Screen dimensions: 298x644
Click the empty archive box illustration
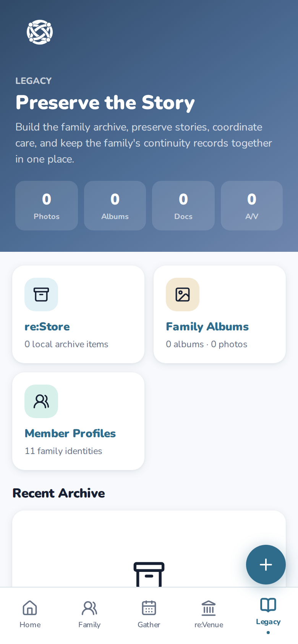(x=149, y=574)
